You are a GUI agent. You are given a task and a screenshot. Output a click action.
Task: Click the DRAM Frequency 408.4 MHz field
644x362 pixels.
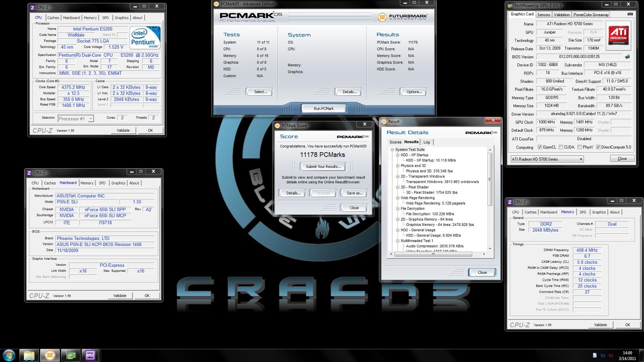[587, 250]
